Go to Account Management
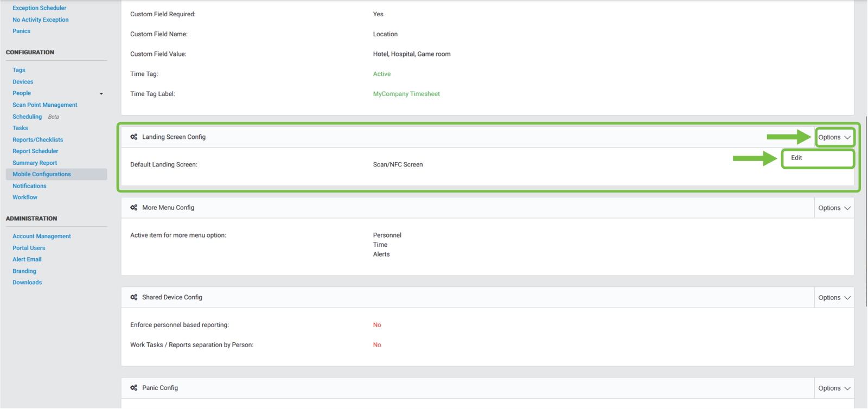This screenshot has width=868, height=409. point(42,237)
